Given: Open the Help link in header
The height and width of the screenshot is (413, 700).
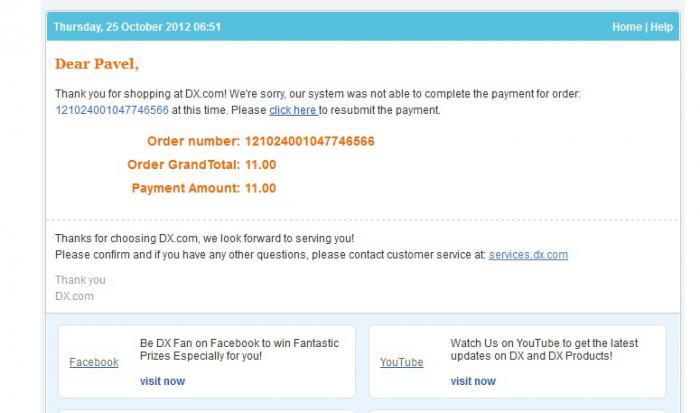Looking at the screenshot, I should (662, 27).
